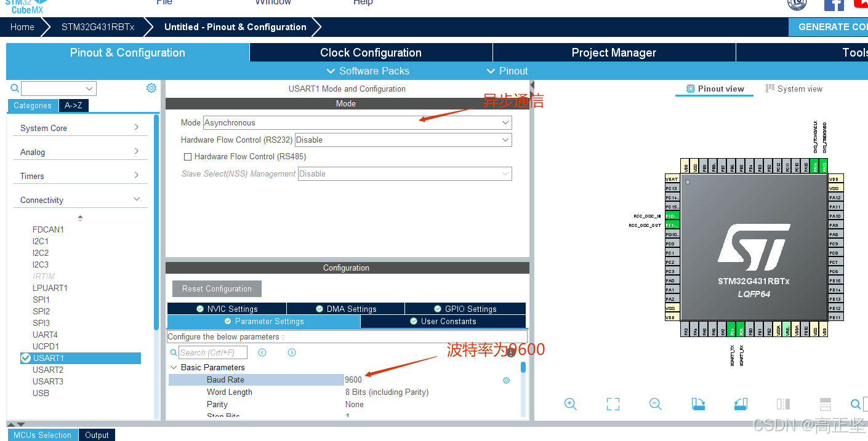Open the peripheral search combo box
Viewport: 868px width, 441px height.
click(x=59, y=89)
